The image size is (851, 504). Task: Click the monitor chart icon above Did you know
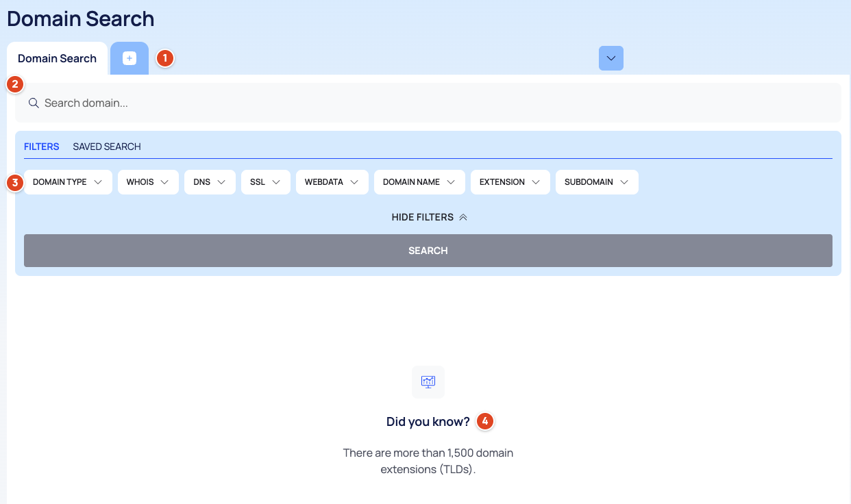point(428,381)
